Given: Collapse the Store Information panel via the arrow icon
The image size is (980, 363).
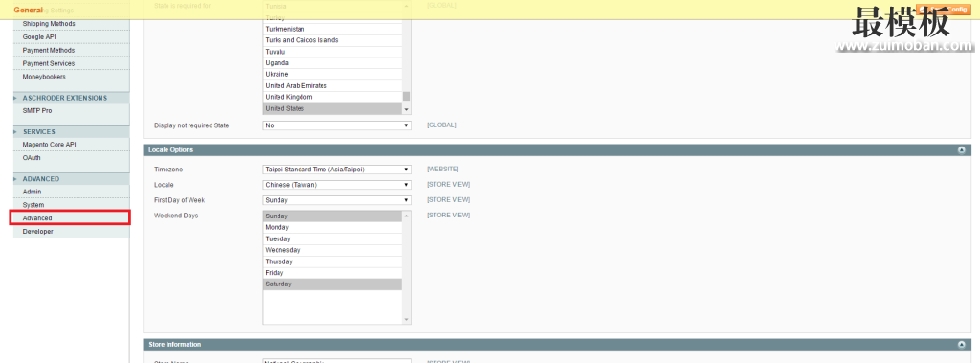Looking at the screenshot, I should (961, 344).
